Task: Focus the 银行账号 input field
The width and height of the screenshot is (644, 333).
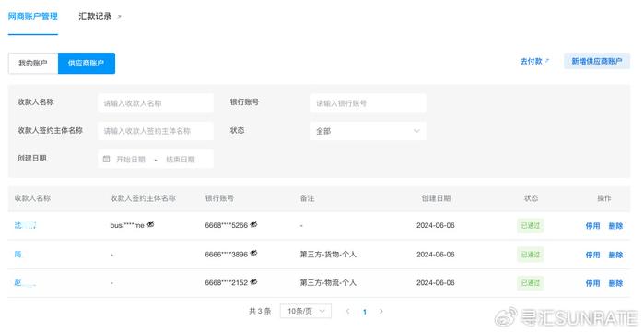Action: point(368,103)
